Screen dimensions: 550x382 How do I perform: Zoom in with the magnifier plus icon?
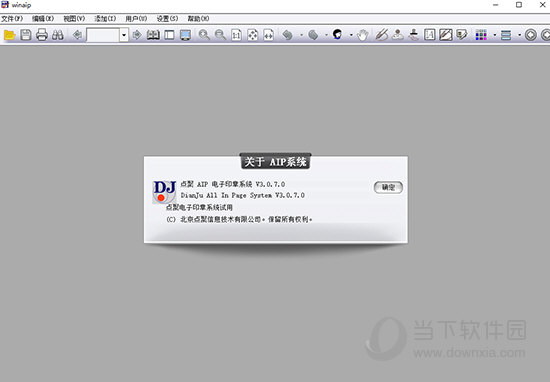204,35
